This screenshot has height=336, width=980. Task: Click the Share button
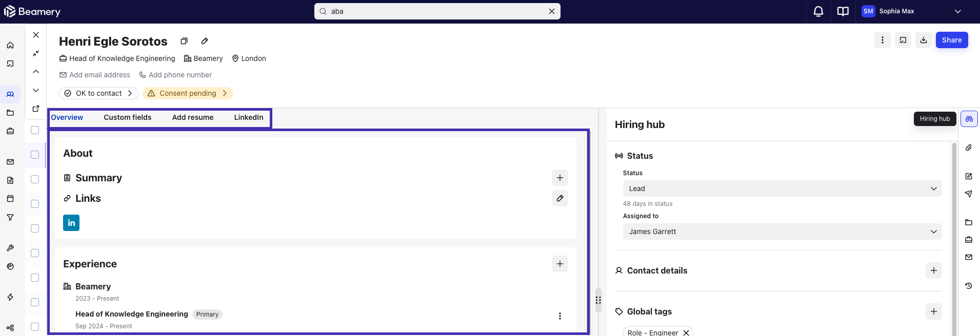(x=952, y=40)
